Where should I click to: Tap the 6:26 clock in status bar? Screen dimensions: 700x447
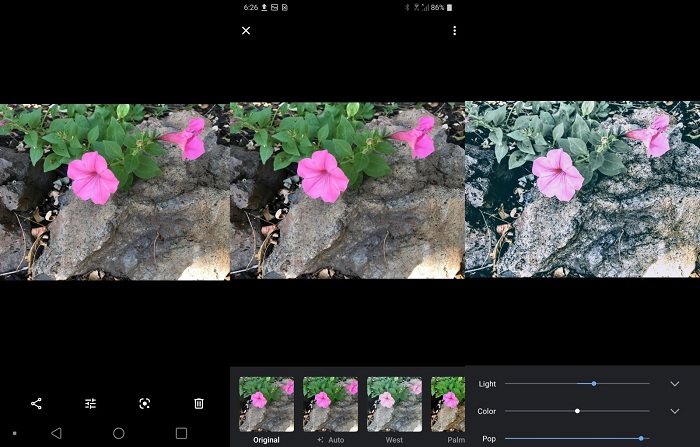pos(251,8)
